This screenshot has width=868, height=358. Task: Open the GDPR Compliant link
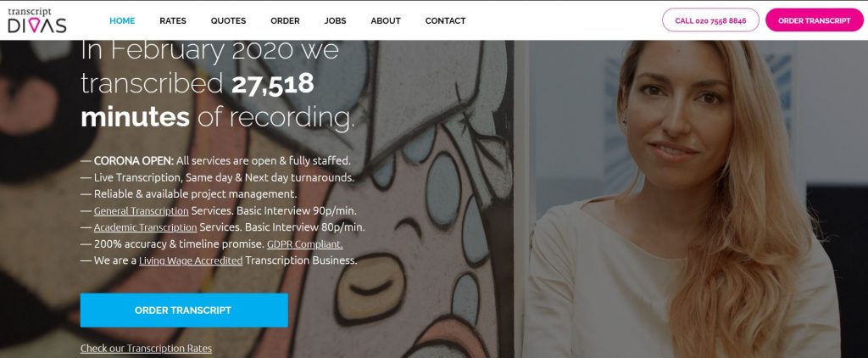pos(304,243)
